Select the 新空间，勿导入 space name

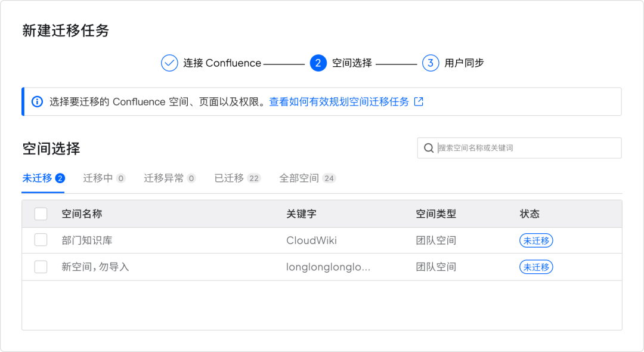(x=95, y=267)
